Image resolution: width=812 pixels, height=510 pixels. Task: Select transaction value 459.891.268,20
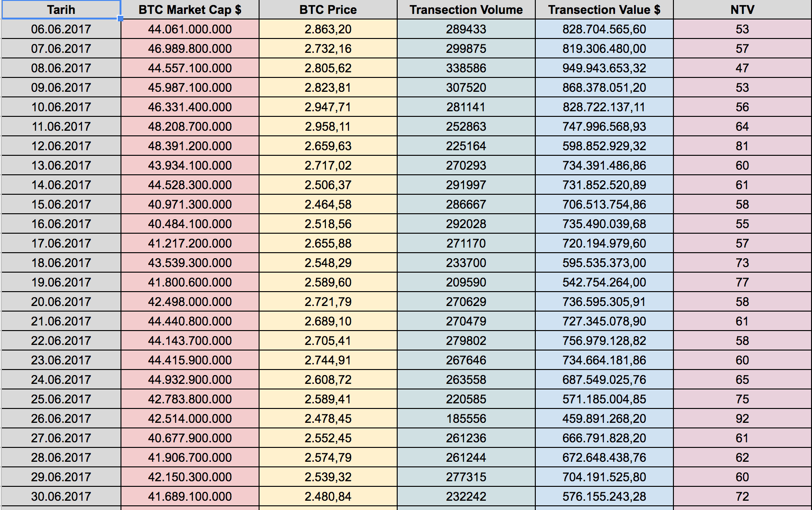[604, 419]
